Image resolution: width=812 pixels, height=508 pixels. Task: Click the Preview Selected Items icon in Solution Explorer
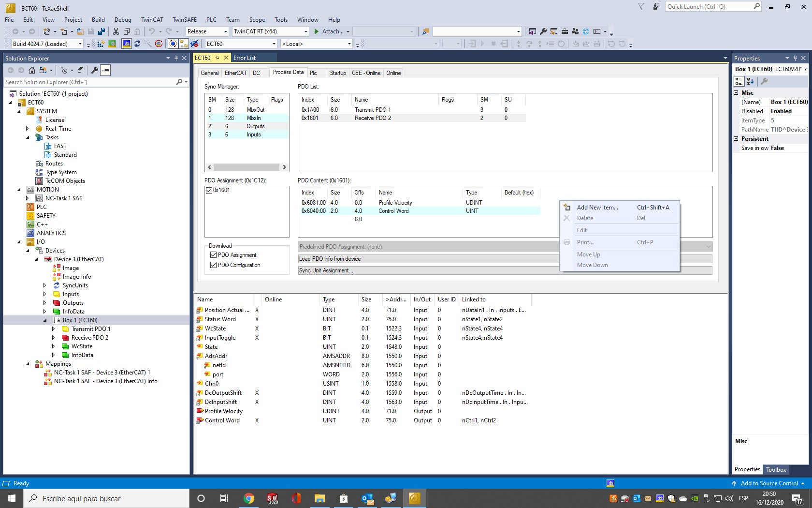105,70
